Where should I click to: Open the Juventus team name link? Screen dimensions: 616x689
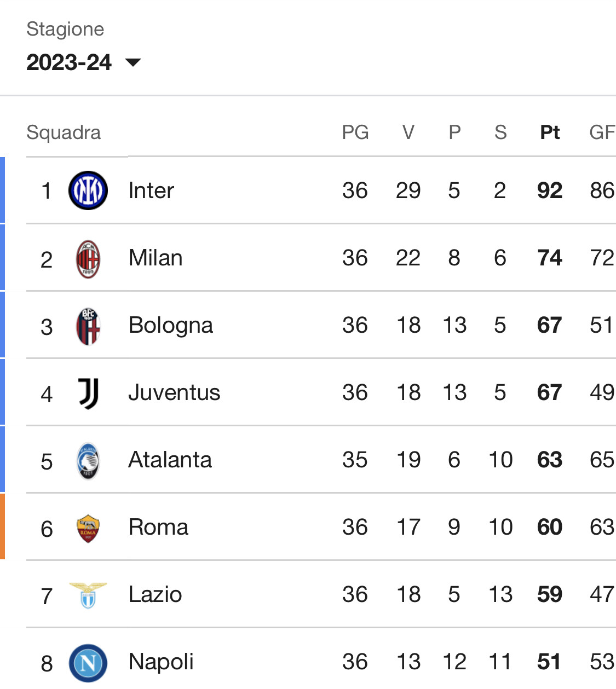pos(174,392)
